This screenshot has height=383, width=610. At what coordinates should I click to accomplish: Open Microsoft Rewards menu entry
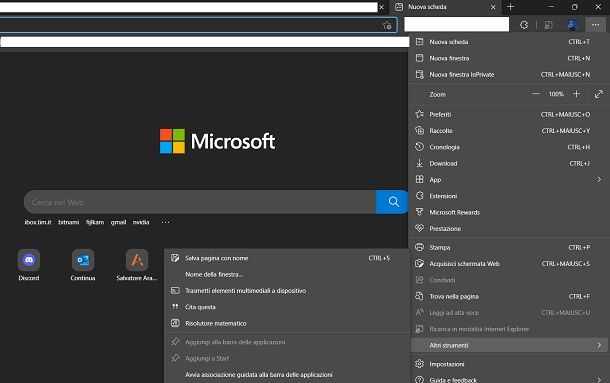tap(508, 212)
